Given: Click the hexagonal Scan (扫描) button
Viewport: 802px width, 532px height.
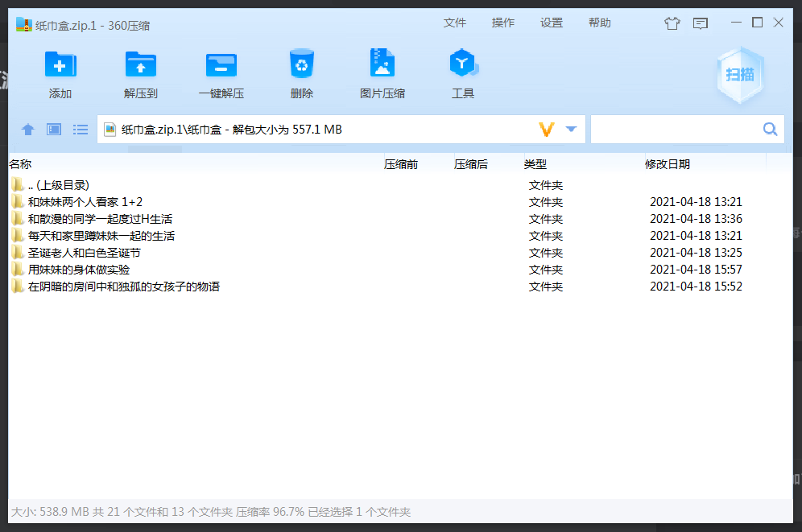Looking at the screenshot, I should coord(740,75).
